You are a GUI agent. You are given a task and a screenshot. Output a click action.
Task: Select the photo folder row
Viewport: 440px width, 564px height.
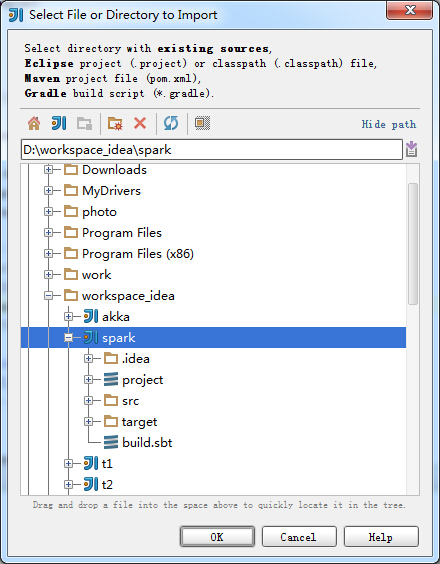coord(213,212)
